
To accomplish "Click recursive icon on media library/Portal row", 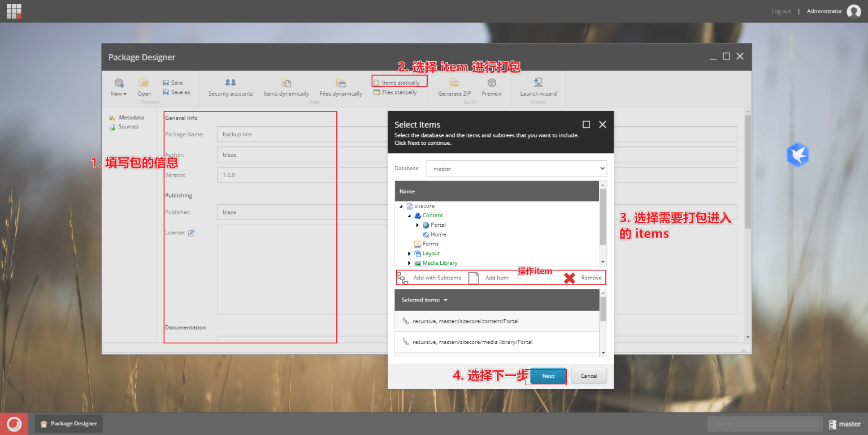I will pos(405,342).
